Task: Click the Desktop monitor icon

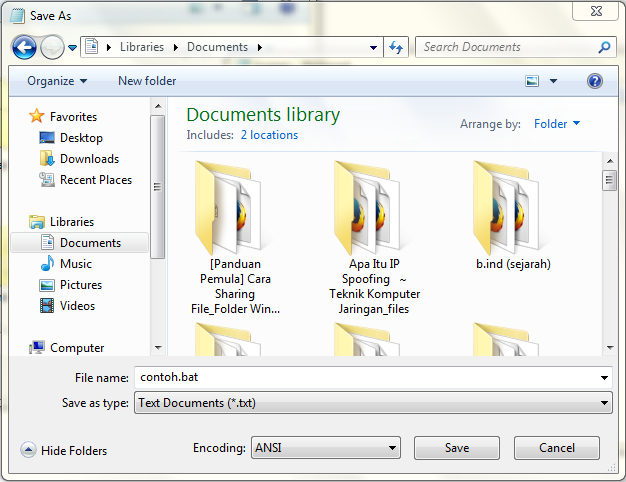Action: pyautogui.click(x=47, y=138)
